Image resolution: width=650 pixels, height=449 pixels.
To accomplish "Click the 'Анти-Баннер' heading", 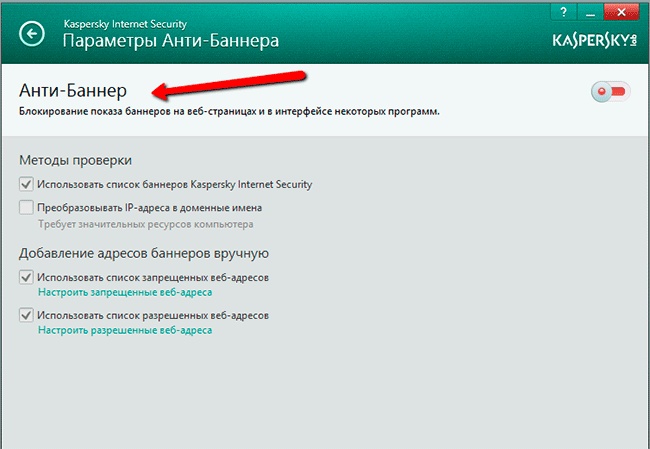I will (73, 90).
